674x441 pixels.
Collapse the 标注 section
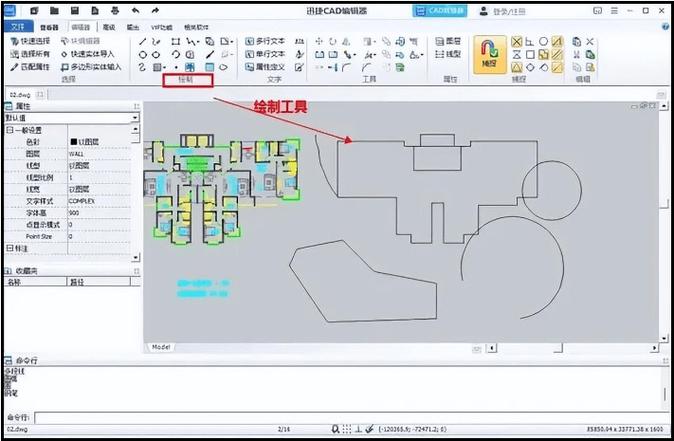pyautogui.click(x=9, y=248)
